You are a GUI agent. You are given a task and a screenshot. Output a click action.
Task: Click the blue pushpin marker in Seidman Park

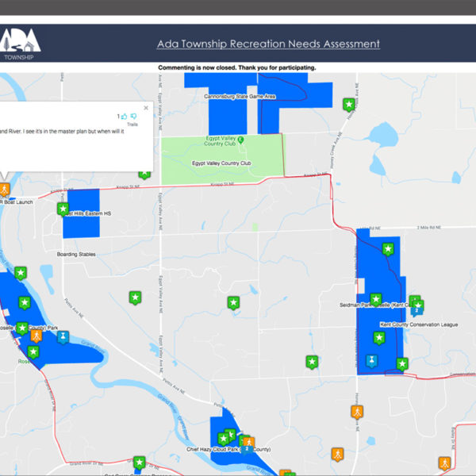click(x=371, y=361)
